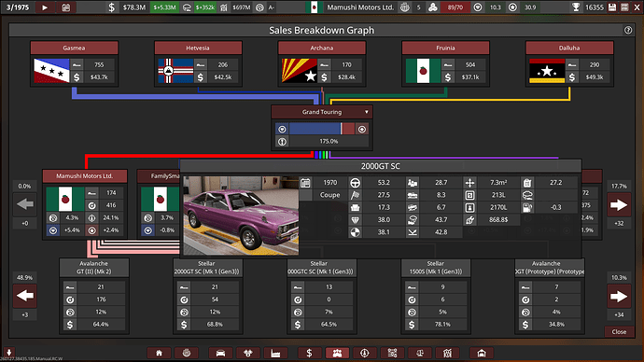Open the factory icon in bottom bar
The width and height of the screenshot is (644, 362).
(x=275, y=353)
